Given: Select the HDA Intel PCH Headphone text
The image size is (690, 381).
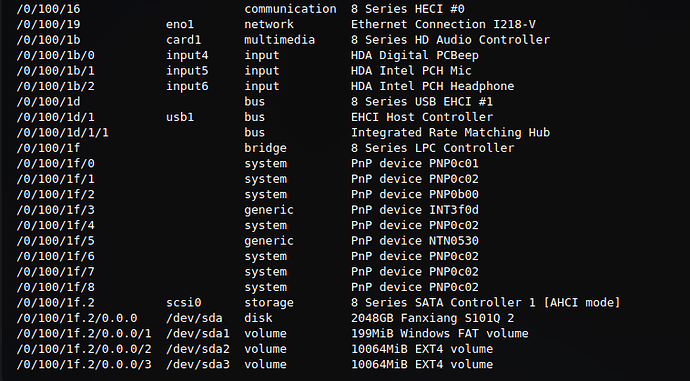Looking at the screenshot, I should pyautogui.click(x=433, y=86).
